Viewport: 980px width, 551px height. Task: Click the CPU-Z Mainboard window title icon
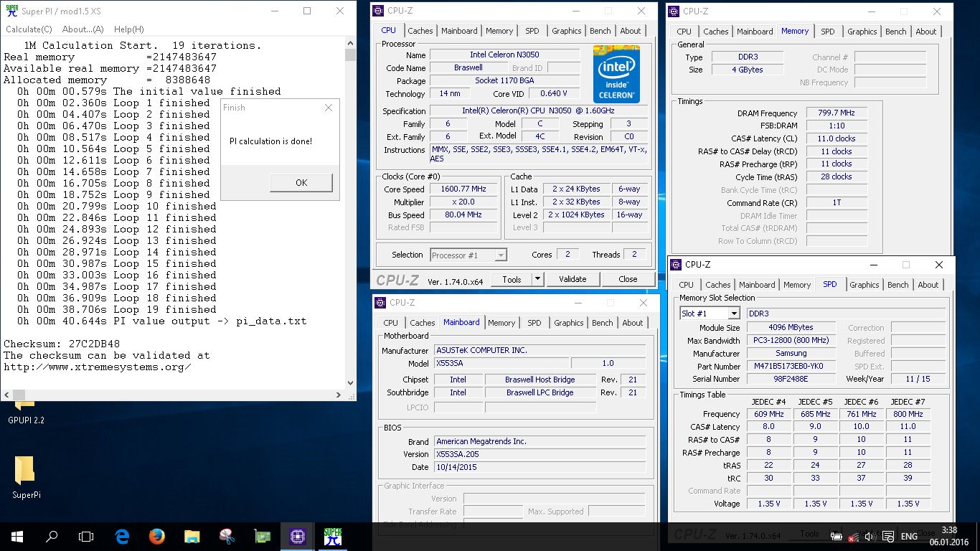pyautogui.click(x=381, y=303)
